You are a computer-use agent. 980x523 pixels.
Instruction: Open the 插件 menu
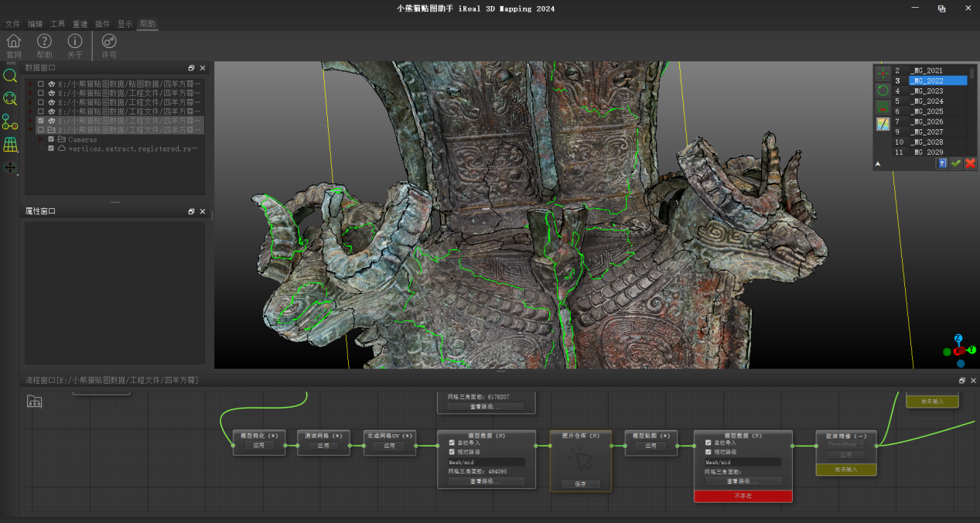click(x=103, y=24)
